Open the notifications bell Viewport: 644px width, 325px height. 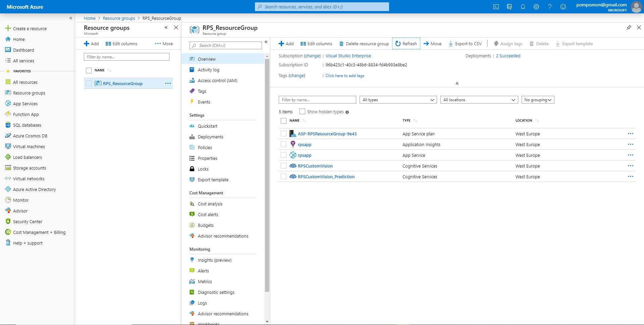click(x=523, y=7)
